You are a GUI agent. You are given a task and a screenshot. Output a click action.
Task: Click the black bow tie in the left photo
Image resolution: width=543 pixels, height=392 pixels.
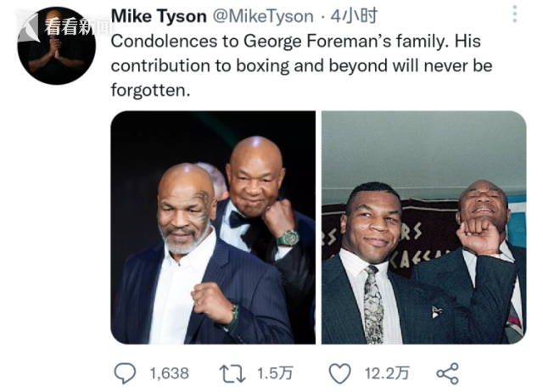pyautogui.click(x=238, y=217)
